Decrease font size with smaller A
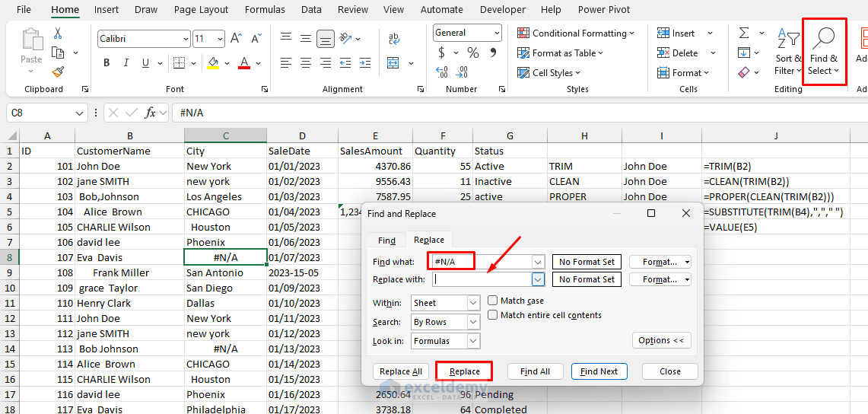The width and height of the screenshot is (868, 414). pos(256,38)
